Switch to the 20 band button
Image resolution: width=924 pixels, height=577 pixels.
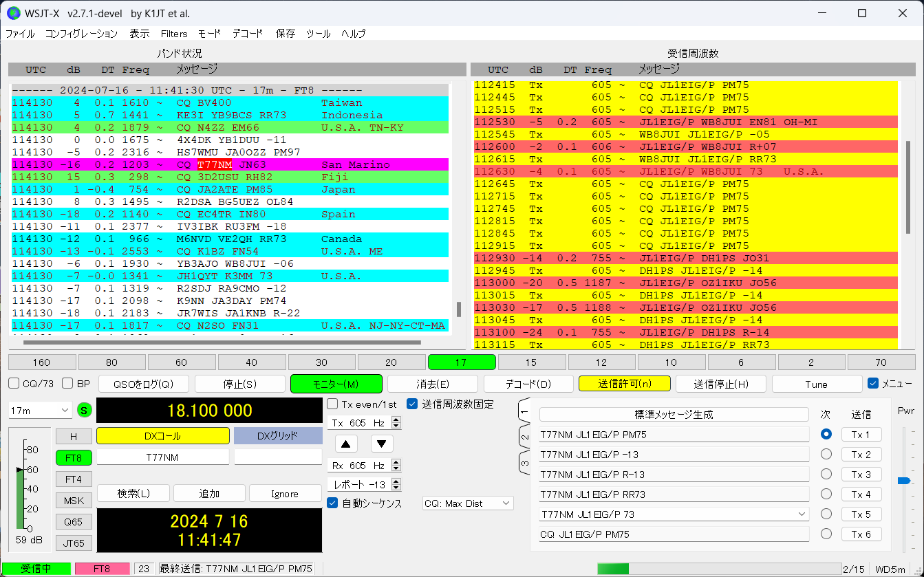click(x=391, y=362)
